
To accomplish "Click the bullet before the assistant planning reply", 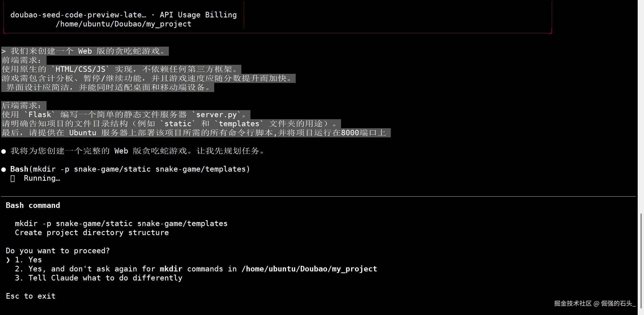I will click(4, 151).
